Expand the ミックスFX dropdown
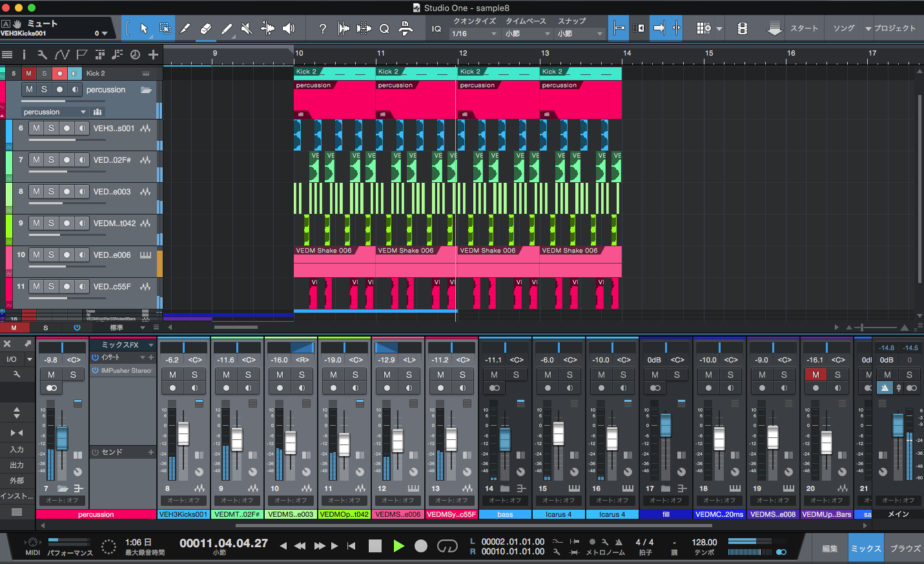This screenshot has height=564, width=924. (x=151, y=345)
